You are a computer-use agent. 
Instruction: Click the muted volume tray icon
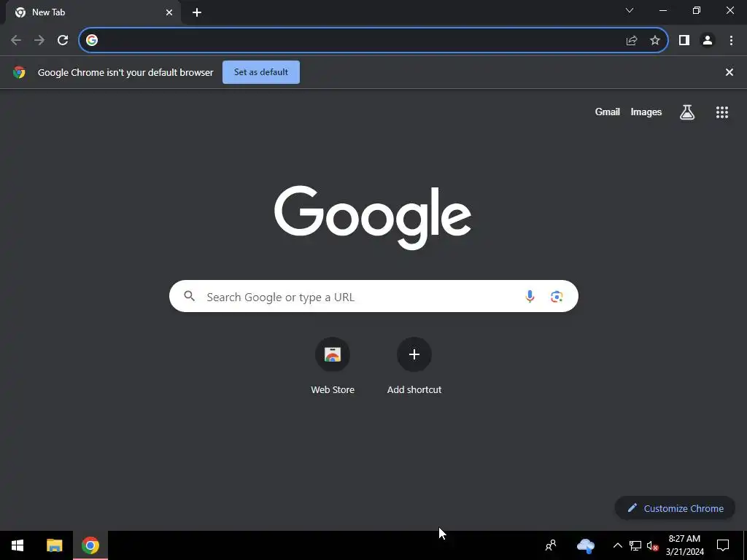point(652,545)
